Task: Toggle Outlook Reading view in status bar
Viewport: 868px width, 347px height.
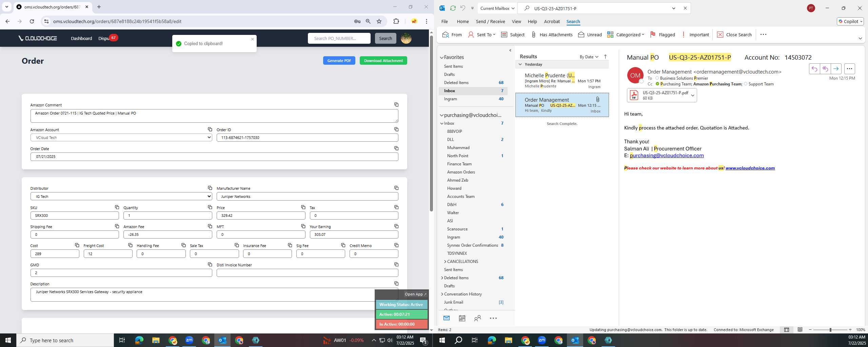Action: tap(800, 330)
